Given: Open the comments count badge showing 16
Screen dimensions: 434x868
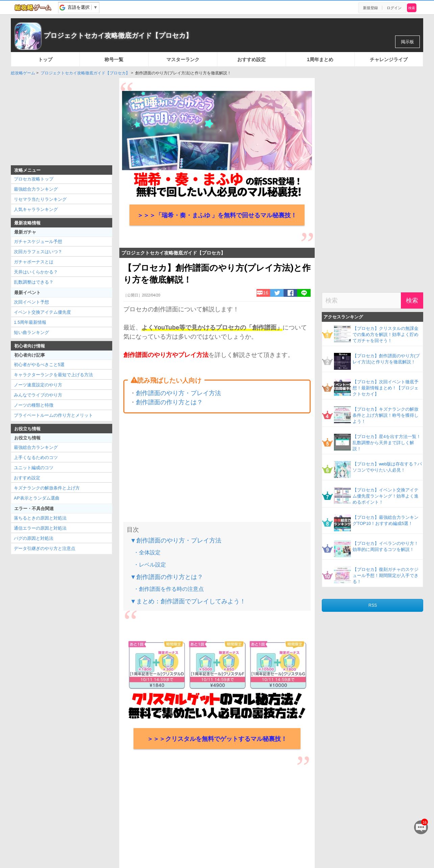Looking at the screenshot, I should click(x=263, y=293).
